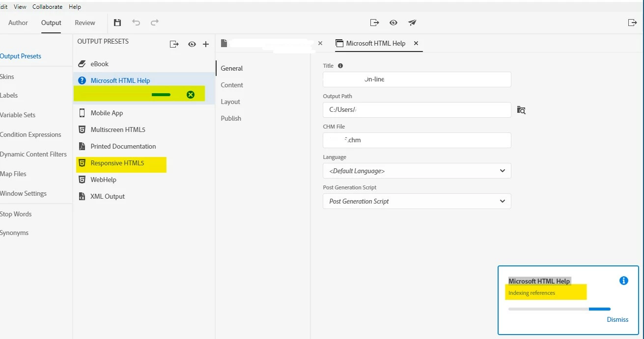Click the center toolbar Generate output icon

[375, 23]
